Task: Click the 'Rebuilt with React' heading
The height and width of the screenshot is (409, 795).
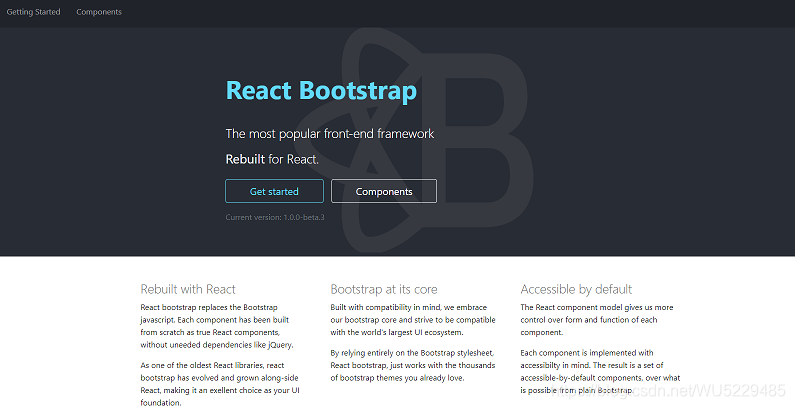Action: coord(188,289)
